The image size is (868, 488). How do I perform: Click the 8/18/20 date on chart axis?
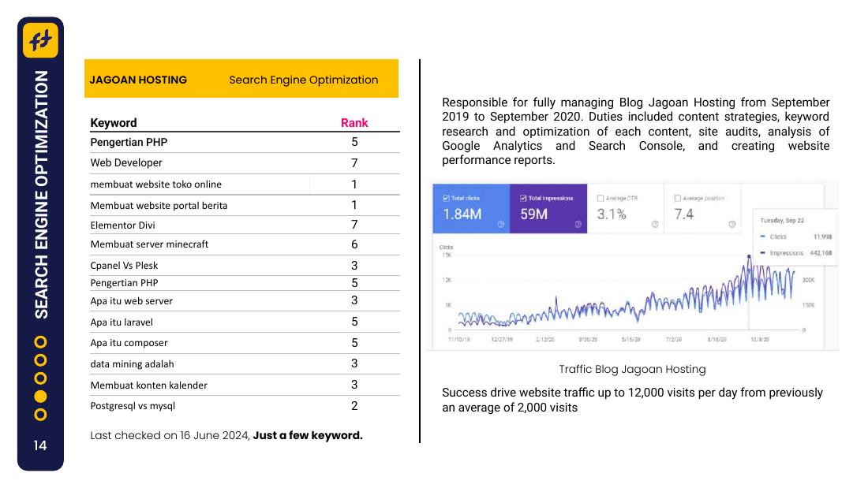point(716,339)
